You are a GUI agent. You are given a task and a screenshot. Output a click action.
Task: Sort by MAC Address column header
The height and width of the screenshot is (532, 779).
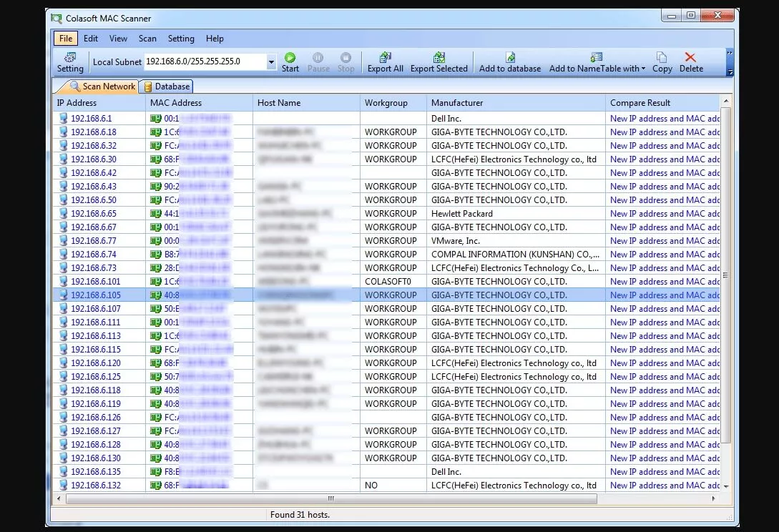200,103
